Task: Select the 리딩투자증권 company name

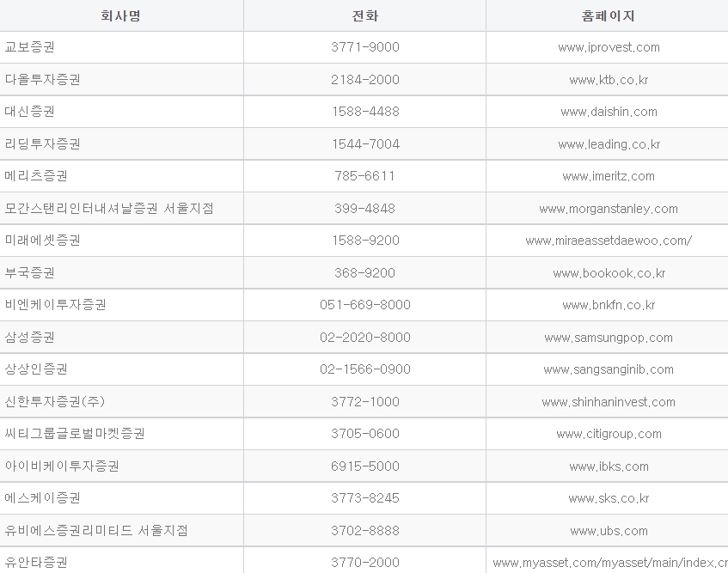Action: (43, 143)
